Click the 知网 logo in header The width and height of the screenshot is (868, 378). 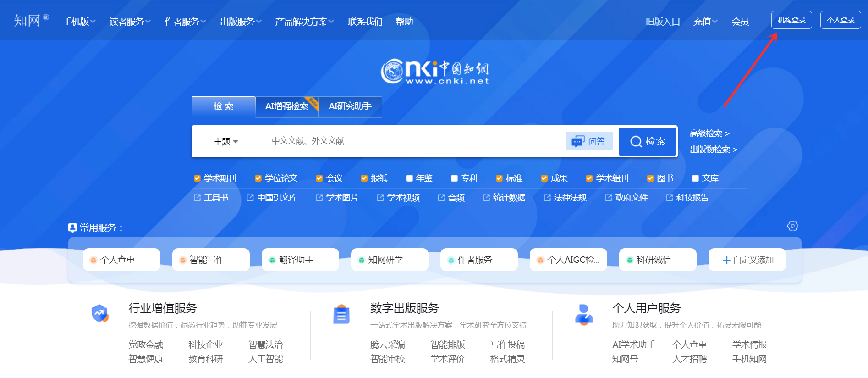(31, 21)
